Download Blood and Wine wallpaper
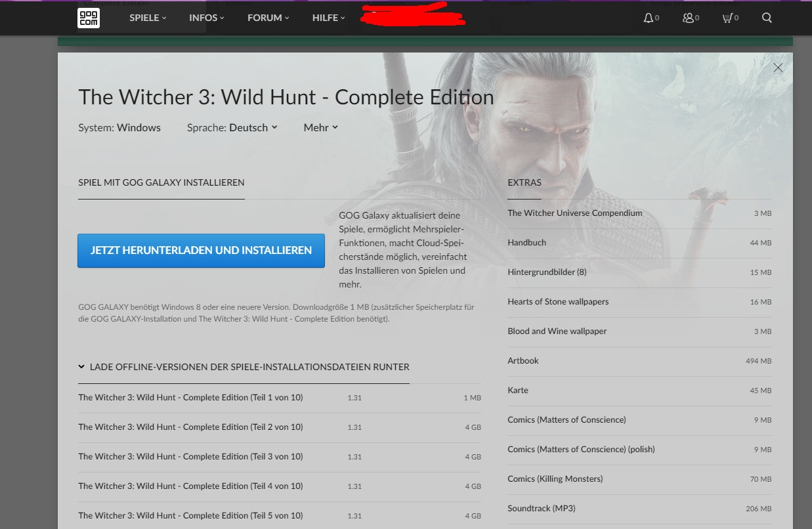 click(x=639, y=331)
